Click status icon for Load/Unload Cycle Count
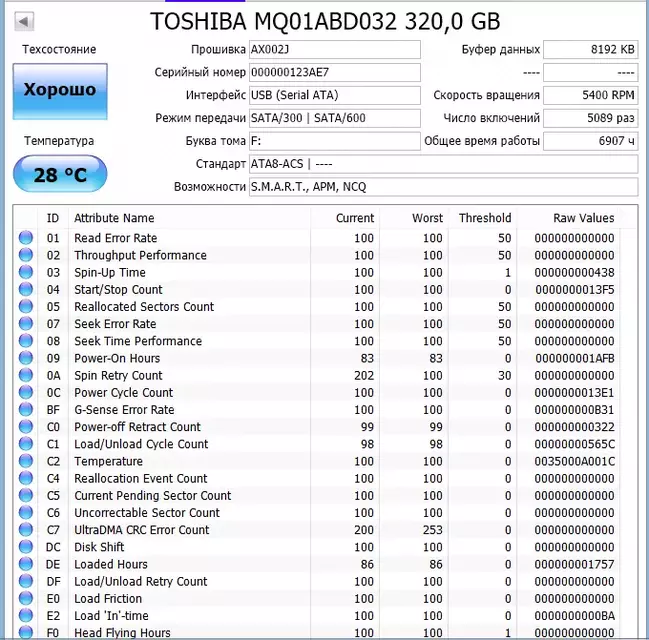Image resolution: width=649 pixels, height=640 pixels. [26, 444]
